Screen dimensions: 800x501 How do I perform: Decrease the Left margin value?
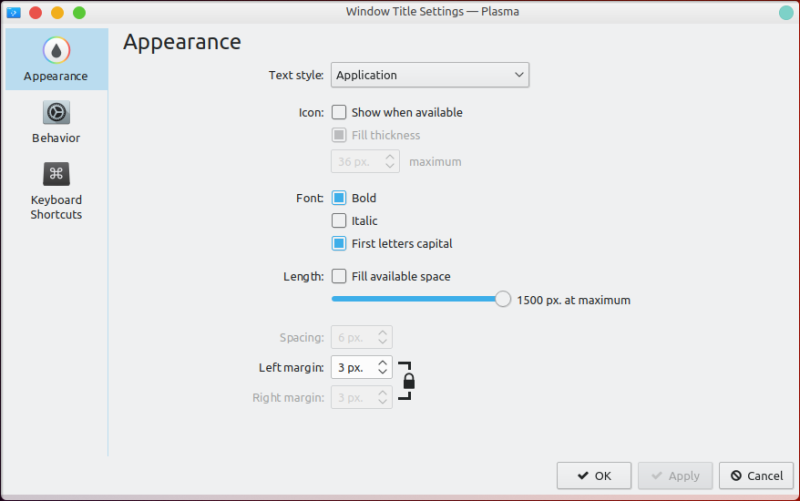(382, 373)
